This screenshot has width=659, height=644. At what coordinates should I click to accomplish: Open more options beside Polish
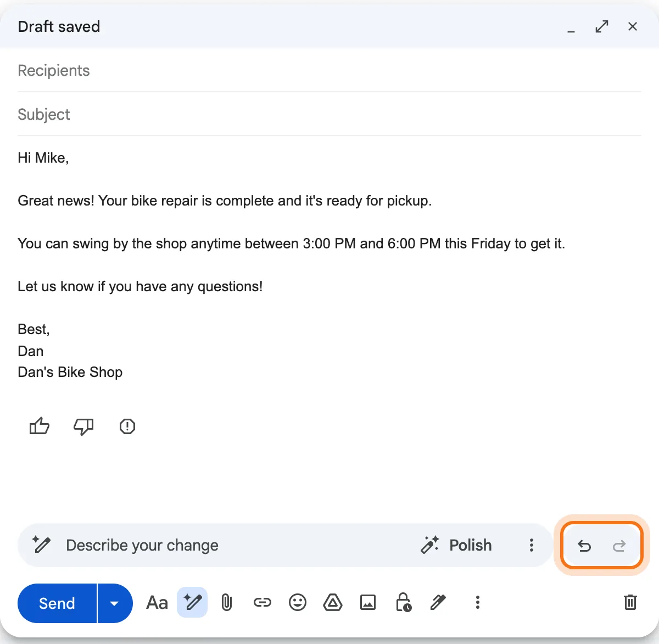tap(531, 545)
